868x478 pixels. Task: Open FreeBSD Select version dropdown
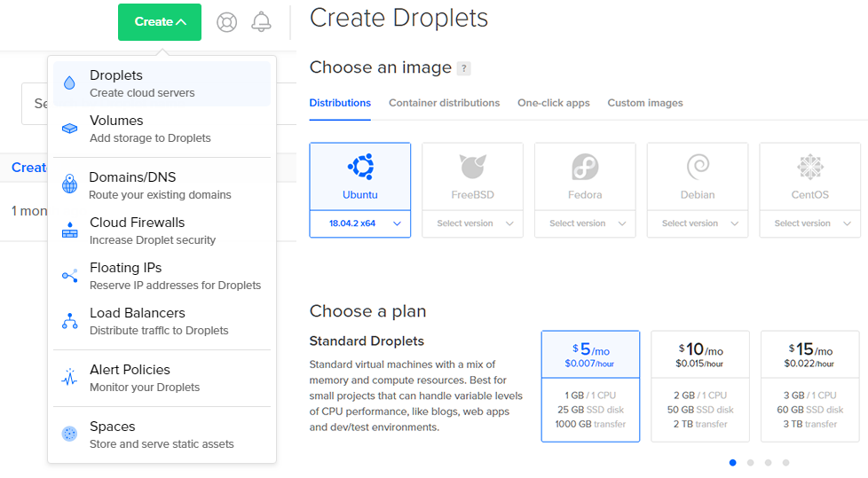(473, 223)
